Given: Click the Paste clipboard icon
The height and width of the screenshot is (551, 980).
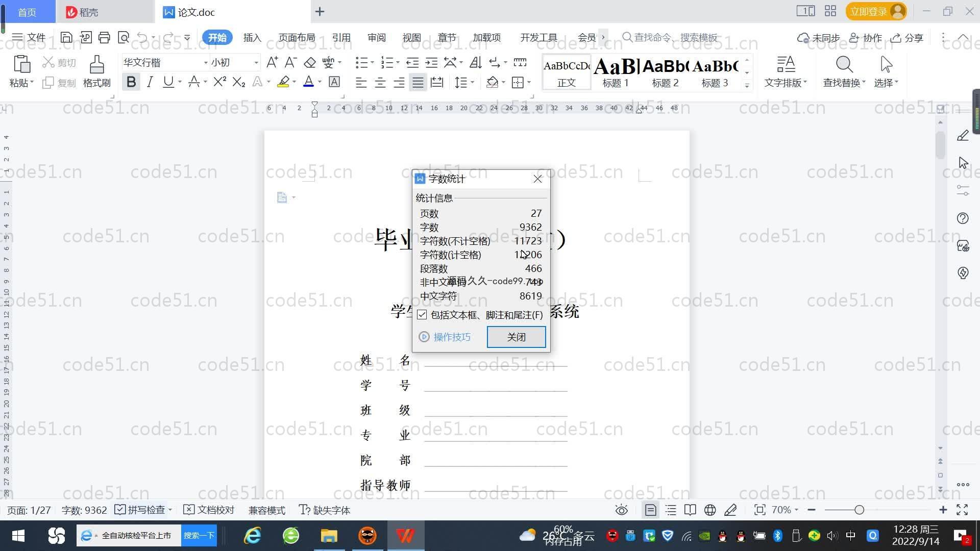Looking at the screenshot, I should 21,64.
